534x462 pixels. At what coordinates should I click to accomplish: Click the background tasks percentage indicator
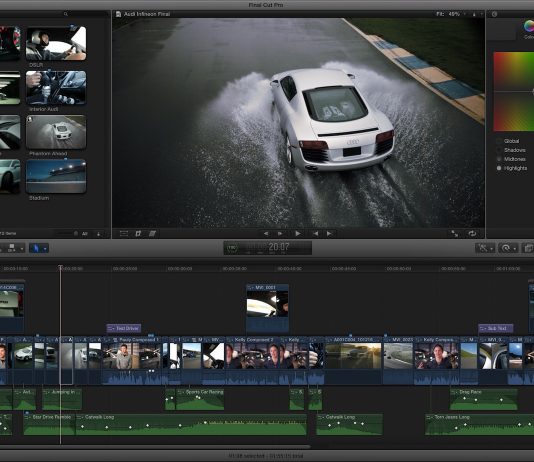(232, 248)
